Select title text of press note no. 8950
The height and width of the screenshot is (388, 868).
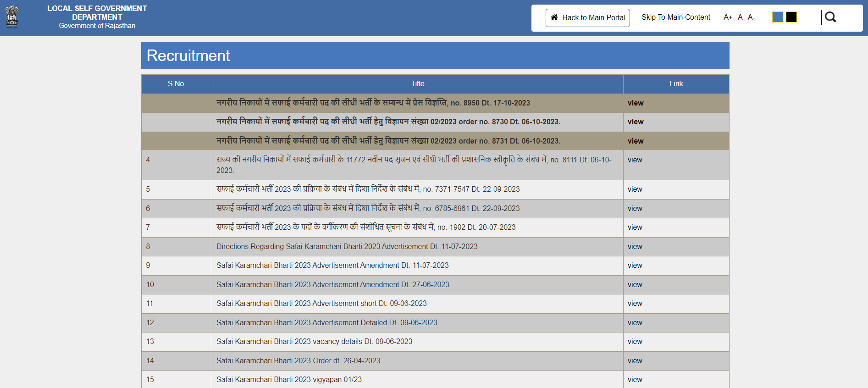click(x=373, y=103)
